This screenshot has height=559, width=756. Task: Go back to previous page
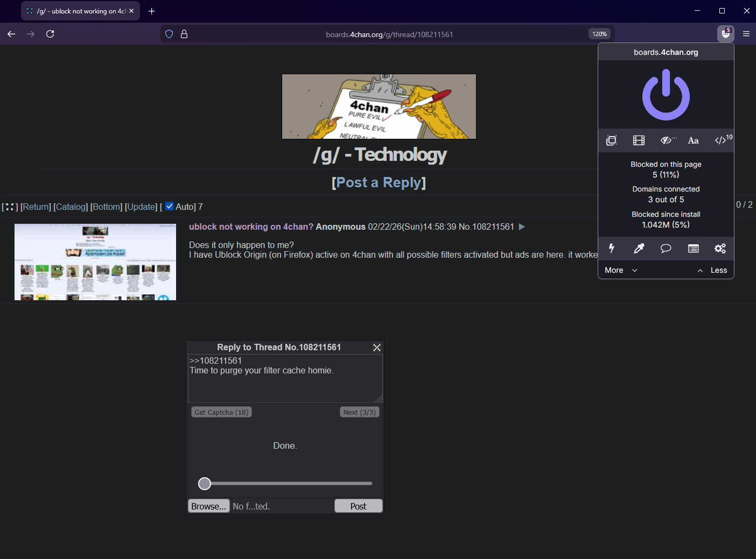tap(11, 34)
